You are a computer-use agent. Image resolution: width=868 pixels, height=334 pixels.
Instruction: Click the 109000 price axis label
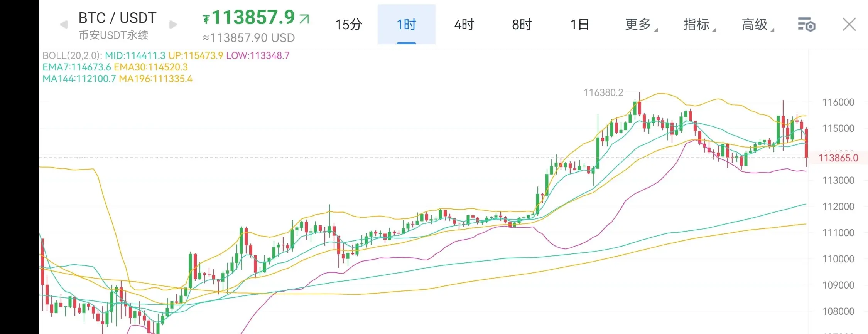[838, 285]
